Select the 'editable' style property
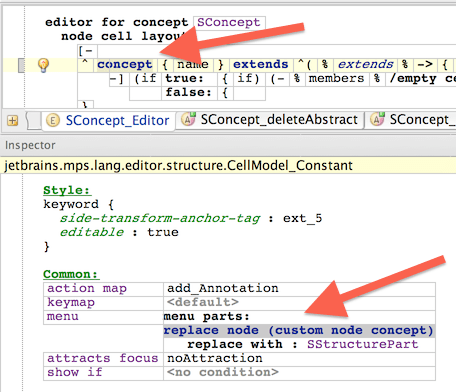 [x=92, y=232]
